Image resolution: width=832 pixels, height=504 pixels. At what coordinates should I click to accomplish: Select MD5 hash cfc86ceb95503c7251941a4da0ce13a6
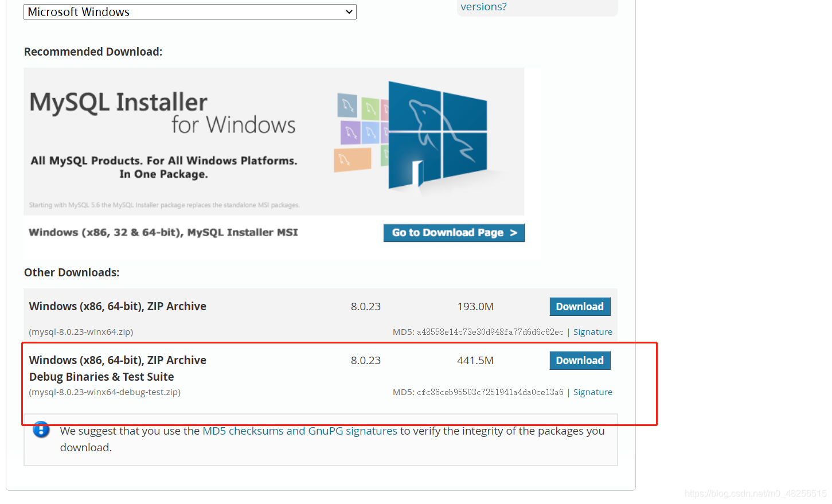490,392
